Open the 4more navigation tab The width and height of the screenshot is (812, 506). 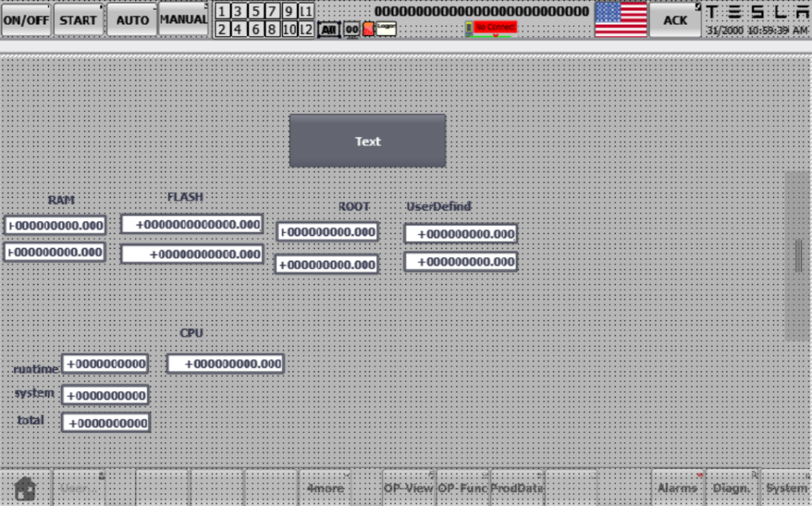pos(326,488)
